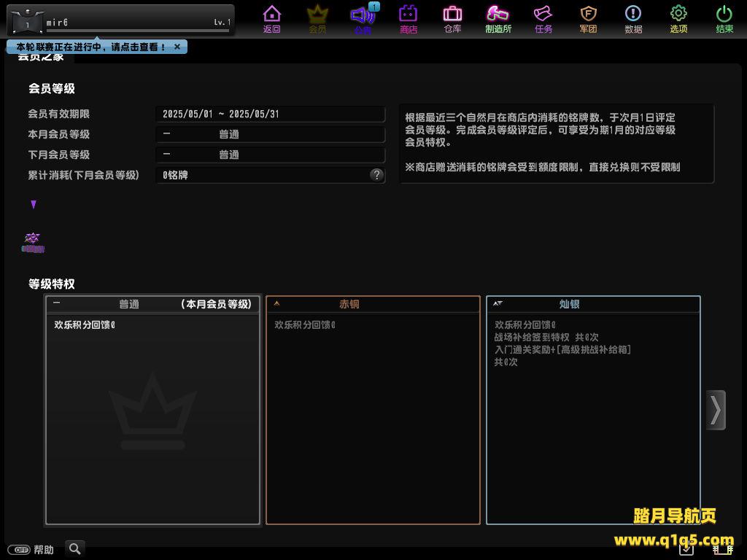The image size is (747, 560).
Task: Open the 数据 data icon
Action: [x=633, y=18]
